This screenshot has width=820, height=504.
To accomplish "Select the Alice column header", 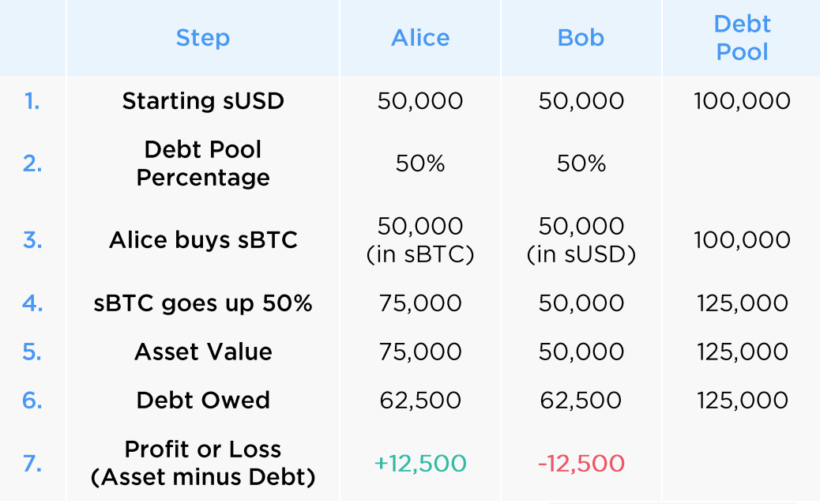I will click(420, 38).
